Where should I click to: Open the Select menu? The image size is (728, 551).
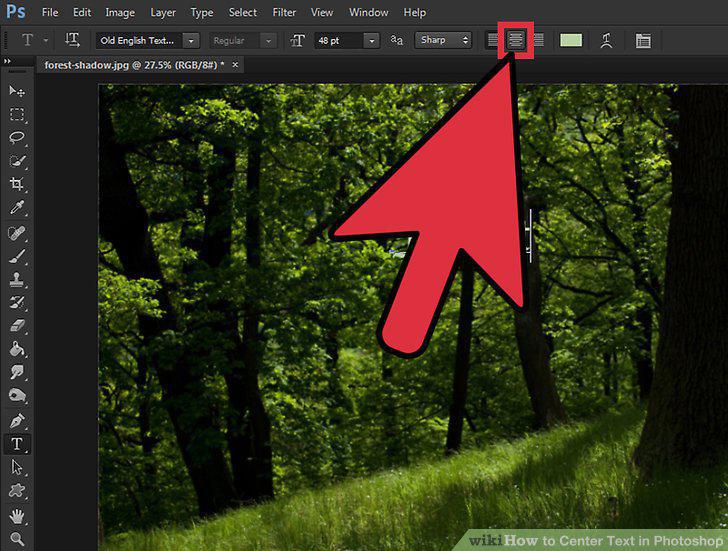coord(242,13)
